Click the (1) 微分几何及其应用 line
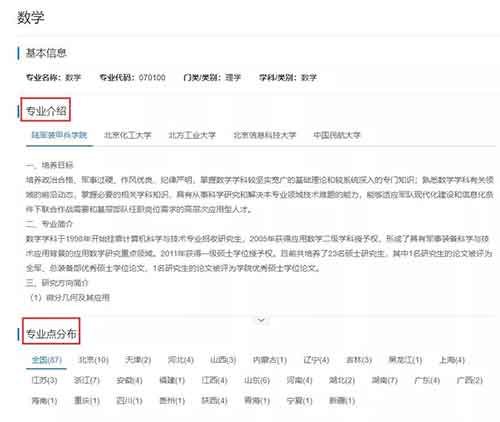Viewport: 500px width, 422px height. click(x=70, y=298)
